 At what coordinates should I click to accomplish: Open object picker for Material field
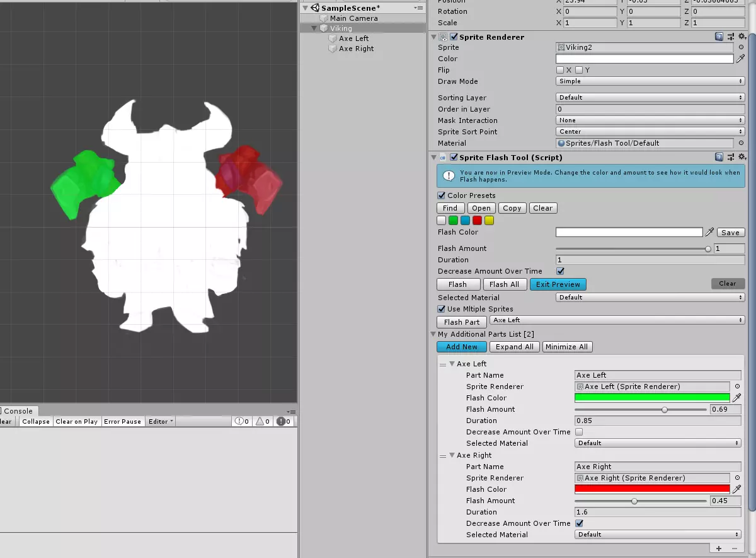740,143
